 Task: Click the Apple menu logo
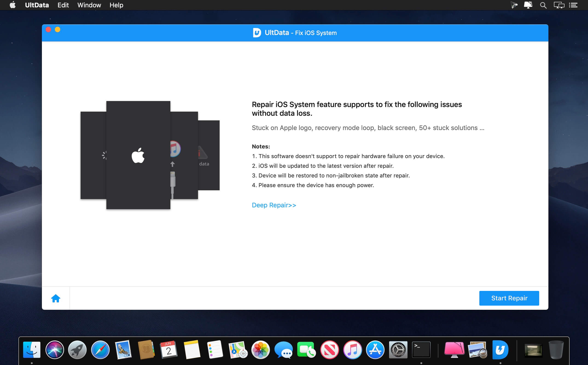pos(13,5)
